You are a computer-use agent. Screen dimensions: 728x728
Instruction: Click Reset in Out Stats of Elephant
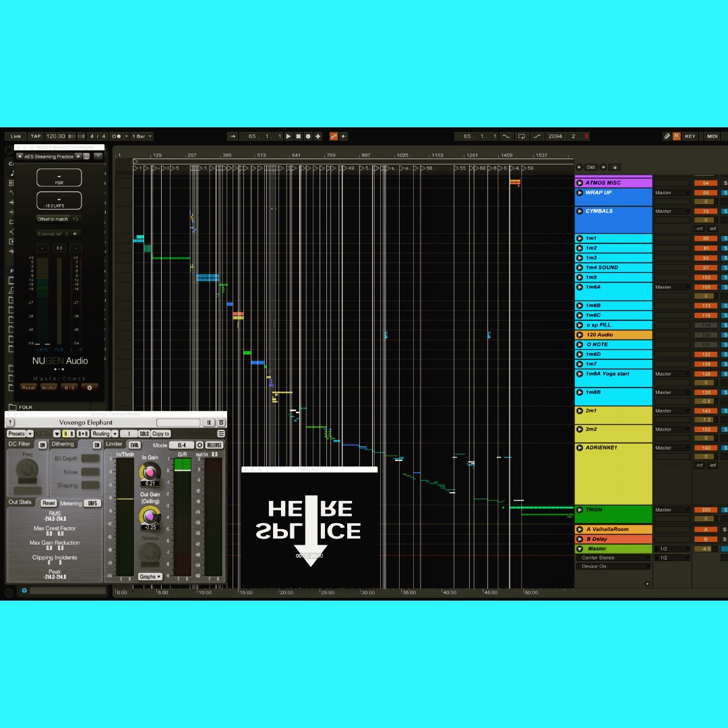49,504
